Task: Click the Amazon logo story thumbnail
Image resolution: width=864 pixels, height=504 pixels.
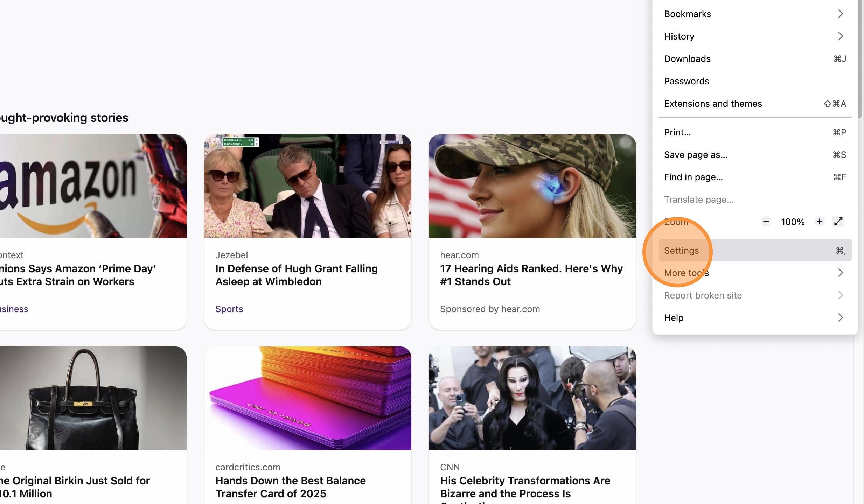Action: click(x=93, y=186)
